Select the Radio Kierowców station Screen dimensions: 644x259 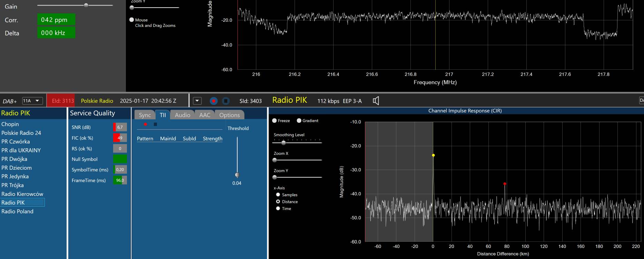coord(22,194)
